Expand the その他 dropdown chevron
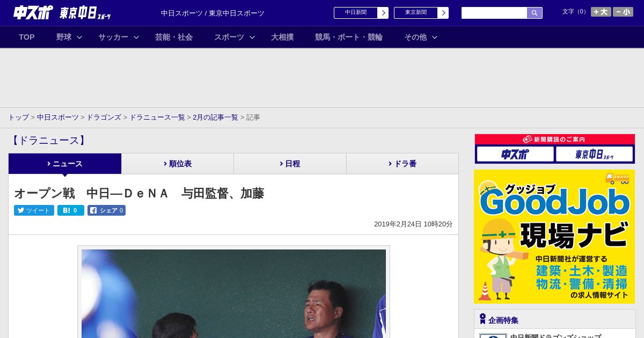Viewport: 644px width, 338px height. 435,37
